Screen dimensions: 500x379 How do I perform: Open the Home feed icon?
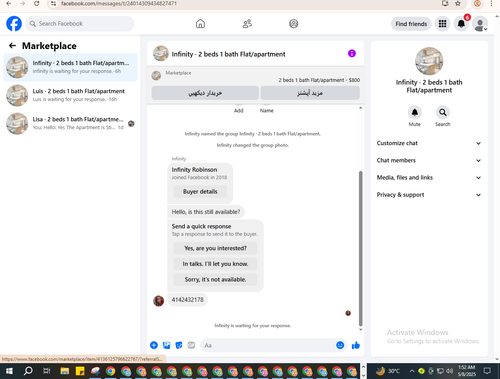200,24
